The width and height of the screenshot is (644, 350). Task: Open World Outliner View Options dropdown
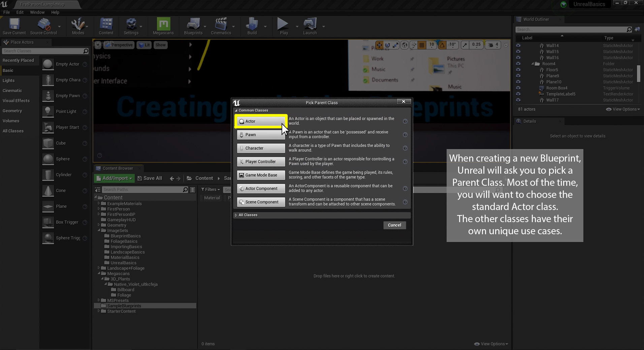623,109
